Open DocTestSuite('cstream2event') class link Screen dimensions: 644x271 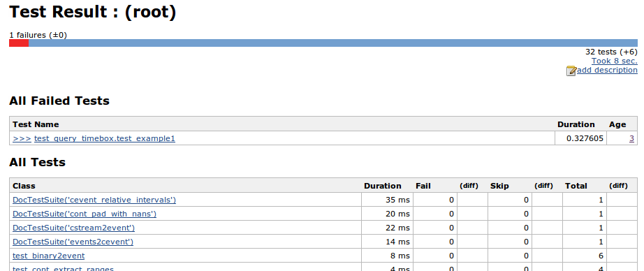click(74, 228)
